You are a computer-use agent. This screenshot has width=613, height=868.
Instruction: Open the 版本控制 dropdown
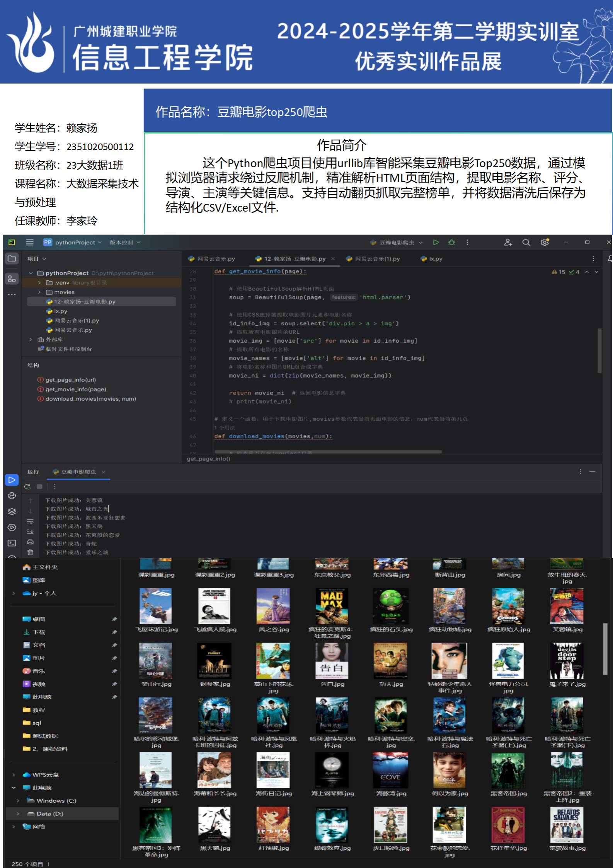tap(125, 243)
